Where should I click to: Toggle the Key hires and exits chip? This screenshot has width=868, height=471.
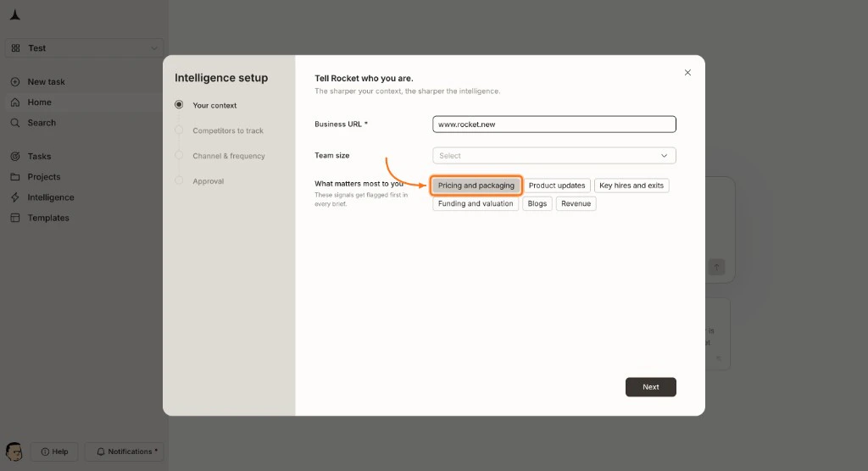pyautogui.click(x=632, y=186)
